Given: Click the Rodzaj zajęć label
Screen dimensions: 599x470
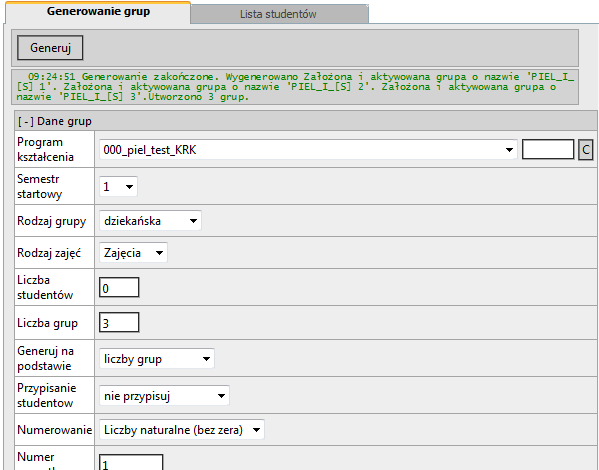Looking at the screenshot, I should [x=49, y=253].
